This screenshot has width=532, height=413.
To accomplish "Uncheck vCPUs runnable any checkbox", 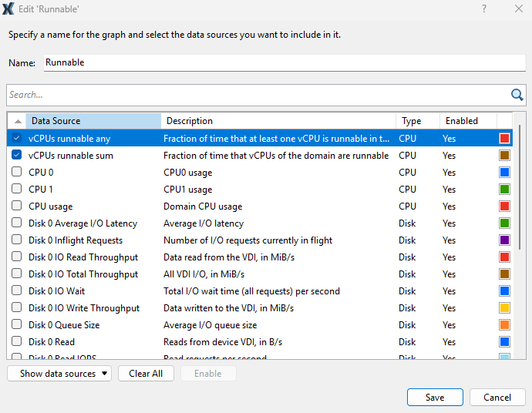I will tap(17, 139).
